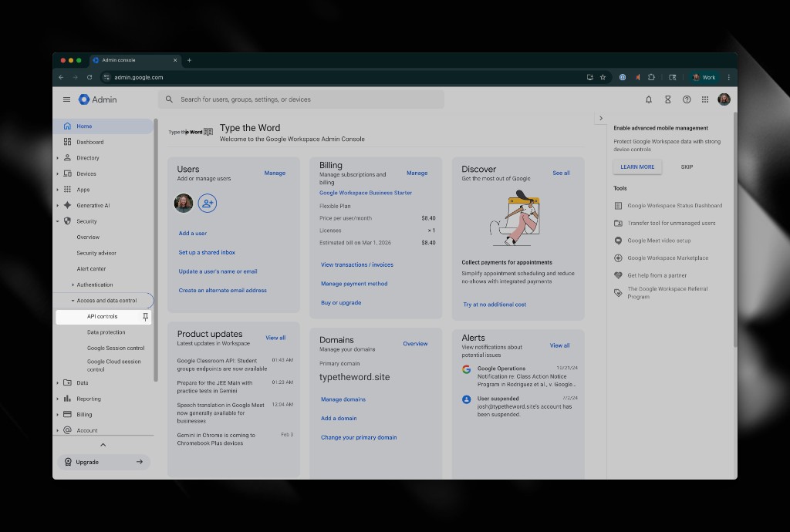This screenshot has width=790, height=532.
Task: Collapse sidebar with the up chevron
Action: coord(103,445)
